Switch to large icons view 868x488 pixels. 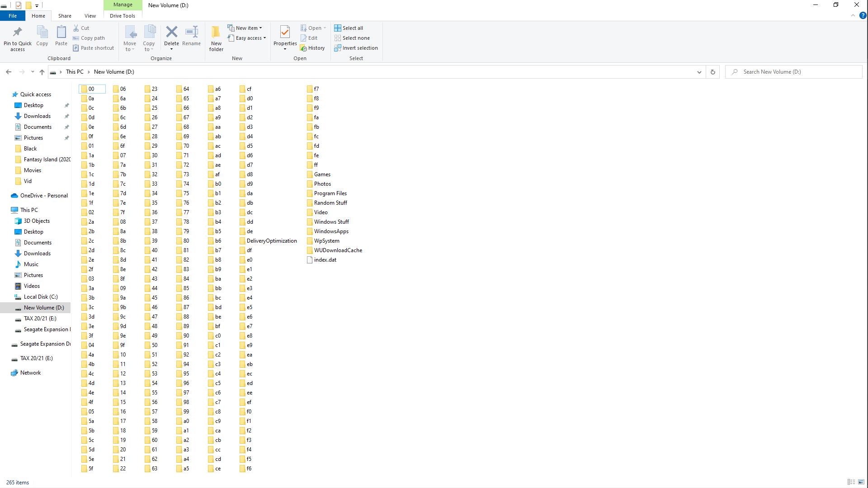tap(861, 482)
